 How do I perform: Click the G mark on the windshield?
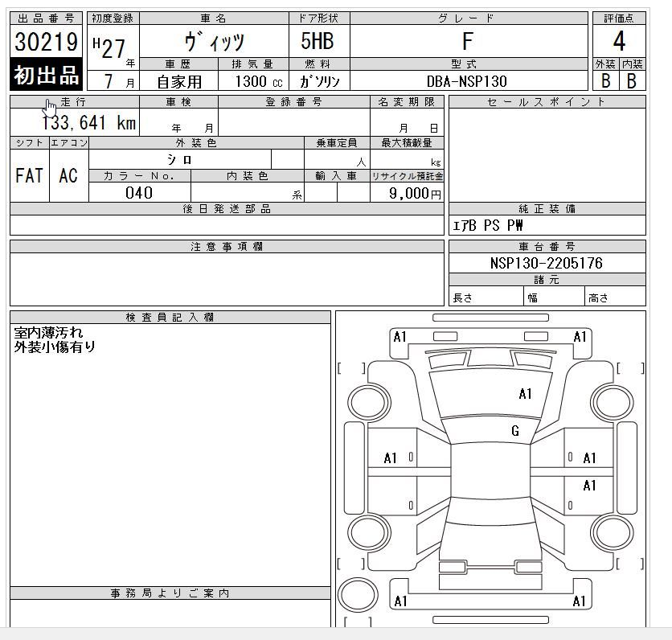click(515, 432)
